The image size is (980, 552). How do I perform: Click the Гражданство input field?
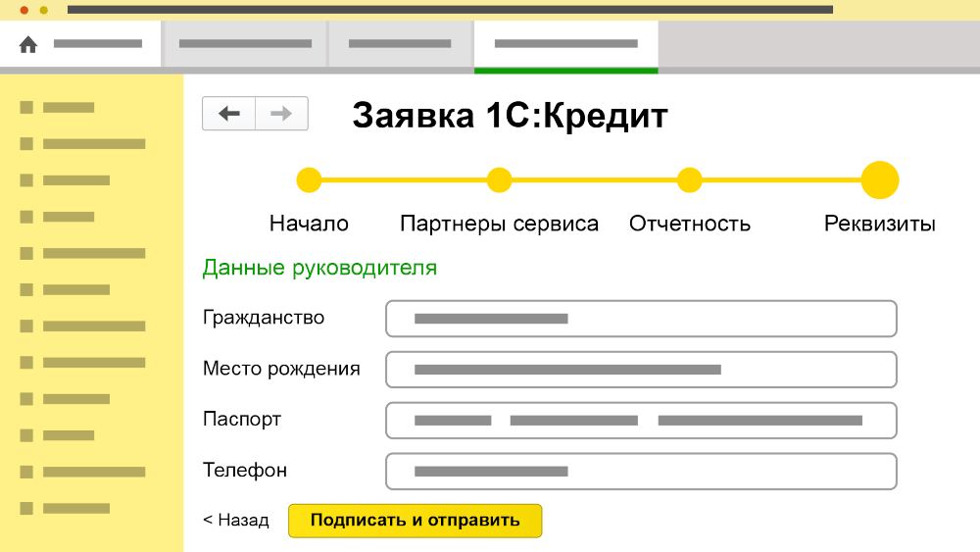click(641, 319)
